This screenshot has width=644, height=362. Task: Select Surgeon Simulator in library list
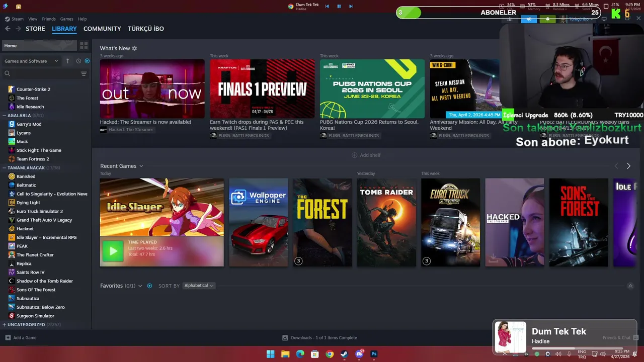(35, 316)
